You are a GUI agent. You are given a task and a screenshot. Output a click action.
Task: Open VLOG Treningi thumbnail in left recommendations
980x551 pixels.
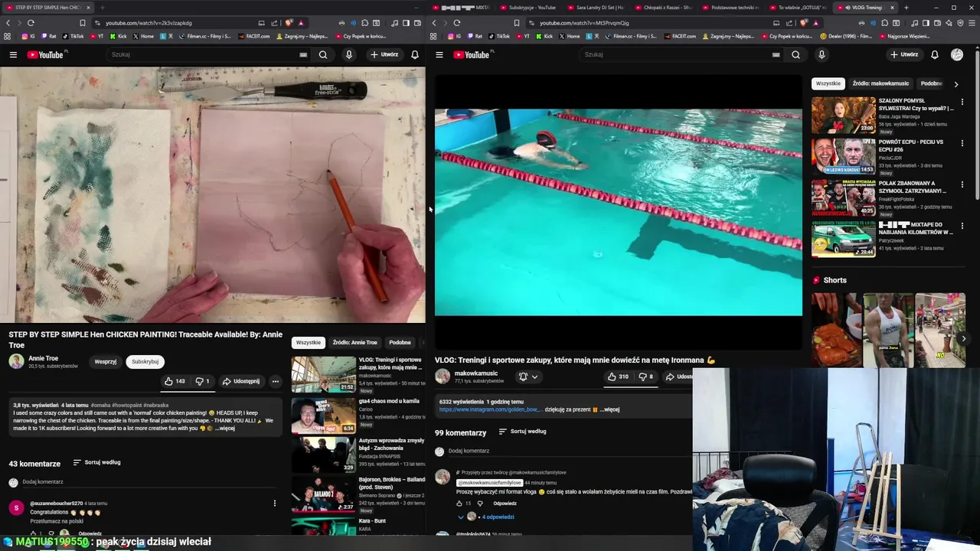point(323,374)
